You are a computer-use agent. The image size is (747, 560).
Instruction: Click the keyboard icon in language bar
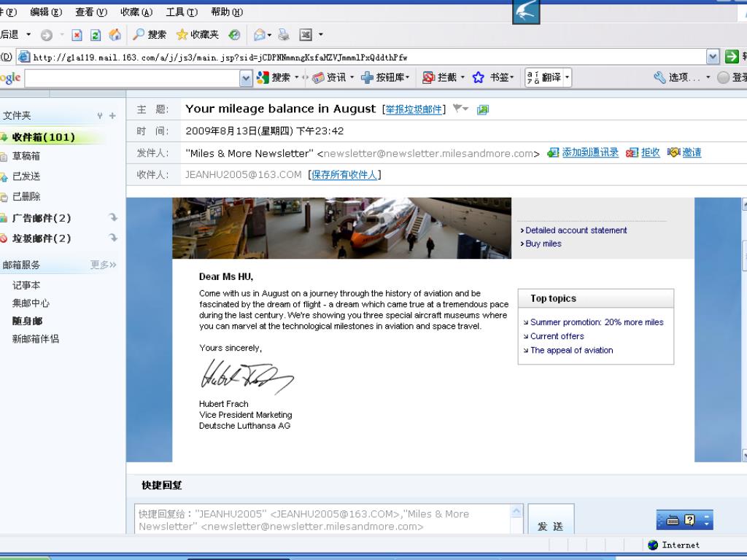coord(673,521)
